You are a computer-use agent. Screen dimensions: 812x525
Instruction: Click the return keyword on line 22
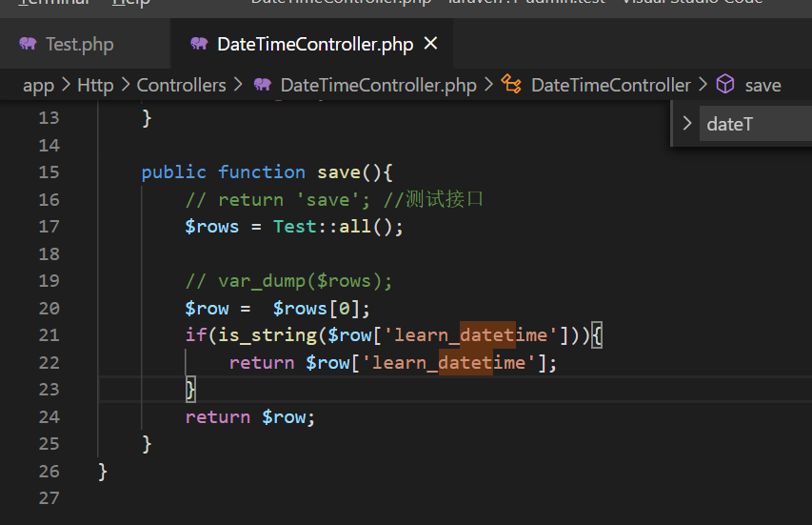pos(262,363)
